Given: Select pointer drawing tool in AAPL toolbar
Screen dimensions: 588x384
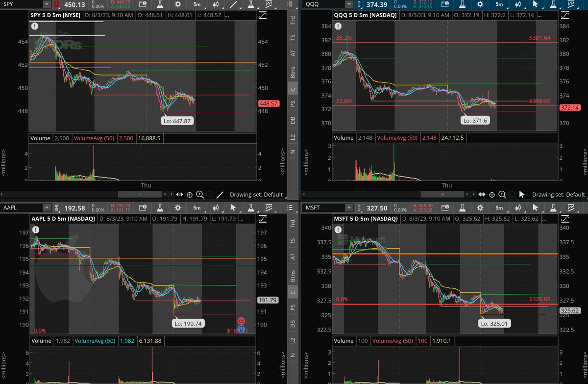Looking at the screenshot, I should point(233,208).
